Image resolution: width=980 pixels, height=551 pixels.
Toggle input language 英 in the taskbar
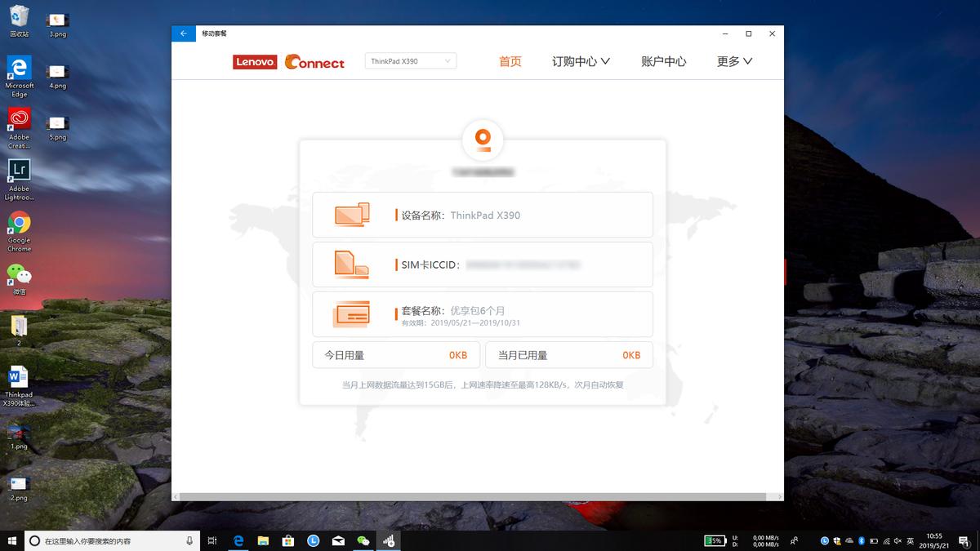909,540
